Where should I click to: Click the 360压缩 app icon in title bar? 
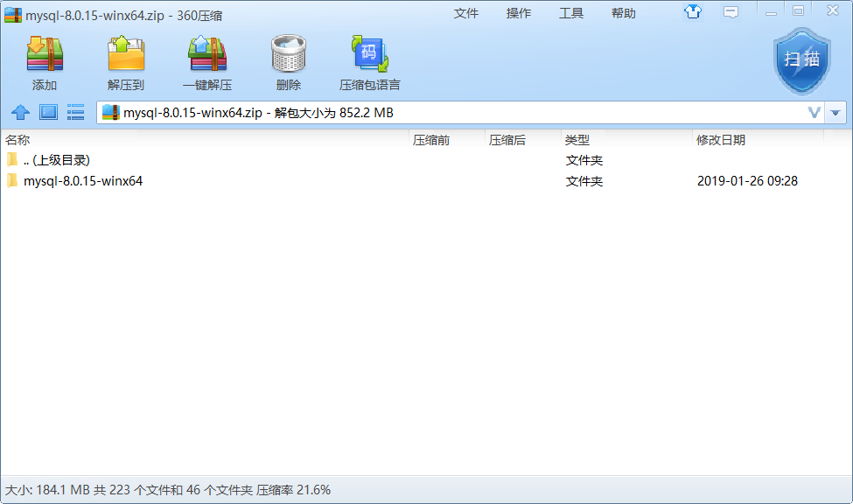pos(13,15)
